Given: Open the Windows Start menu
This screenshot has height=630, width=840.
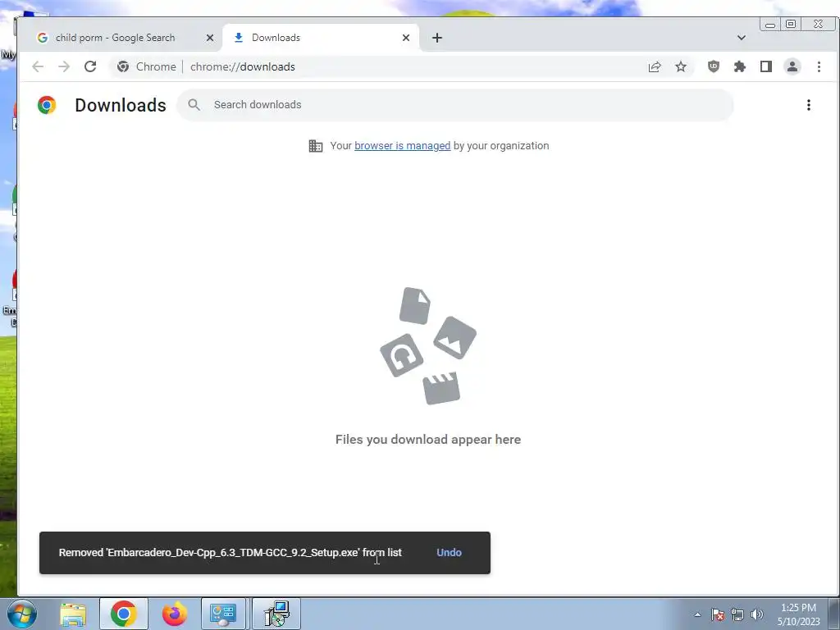Looking at the screenshot, I should [x=22, y=614].
